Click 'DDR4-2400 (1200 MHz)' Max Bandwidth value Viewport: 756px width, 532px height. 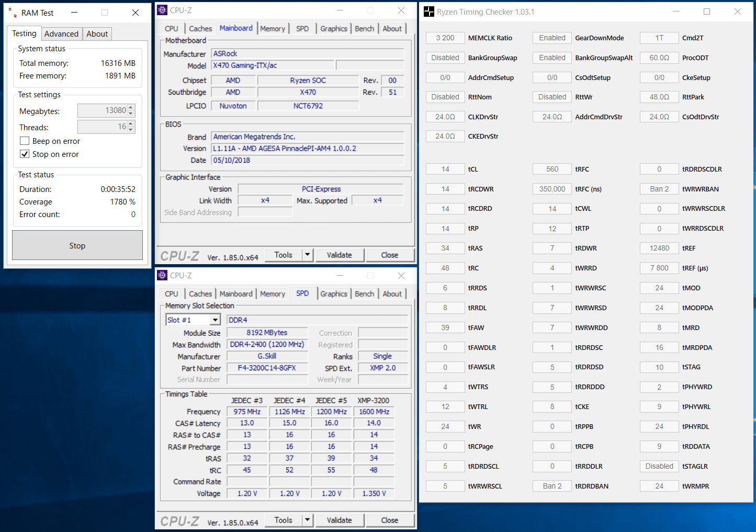pyautogui.click(x=267, y=344)
